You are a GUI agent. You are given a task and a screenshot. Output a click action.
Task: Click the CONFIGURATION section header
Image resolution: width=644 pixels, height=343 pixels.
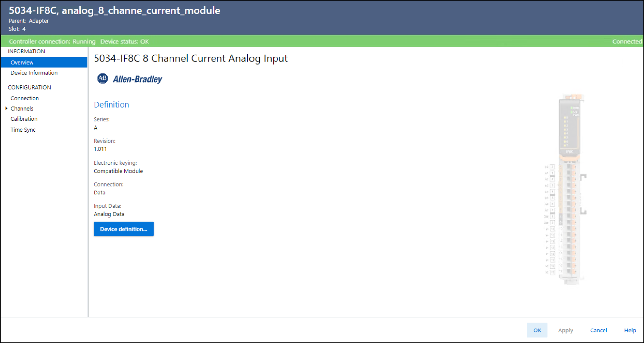(29, 87)
